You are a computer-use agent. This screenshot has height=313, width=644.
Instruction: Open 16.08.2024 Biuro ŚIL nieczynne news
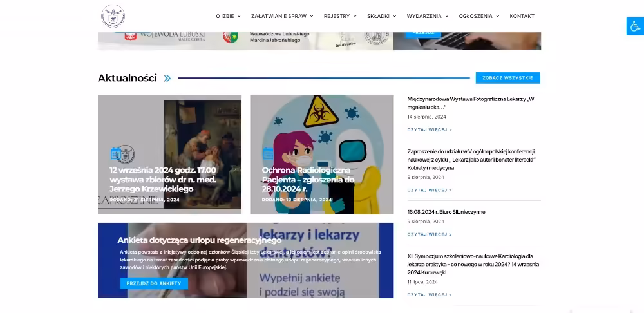coord(446,212)
